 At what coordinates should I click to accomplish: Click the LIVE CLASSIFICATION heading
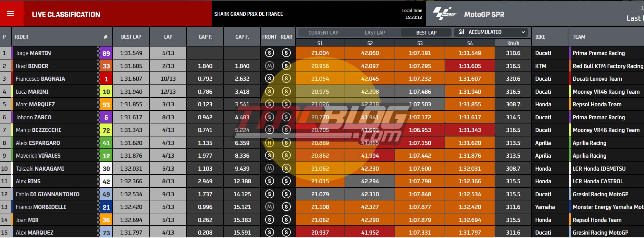point(66,14)
